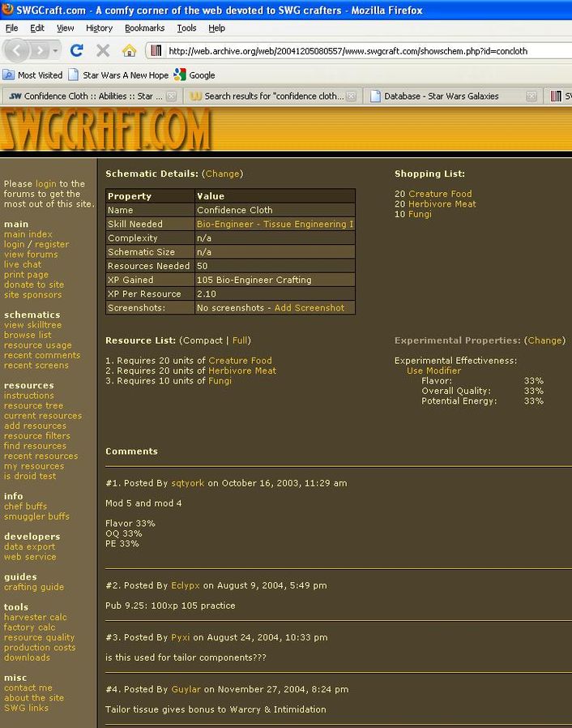Close the Confidence Cloth Abilities tab
572x728 pixels.
point(171,96)
